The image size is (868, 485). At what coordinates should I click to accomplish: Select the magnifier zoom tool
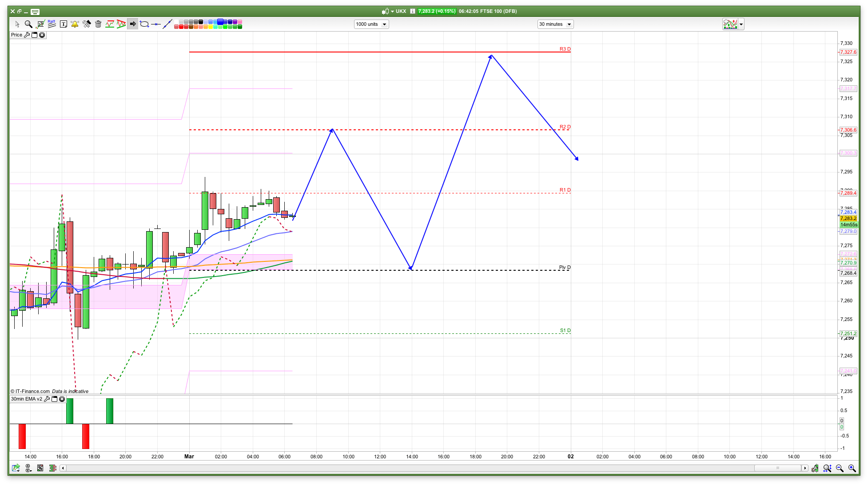[x=28, y=24]
